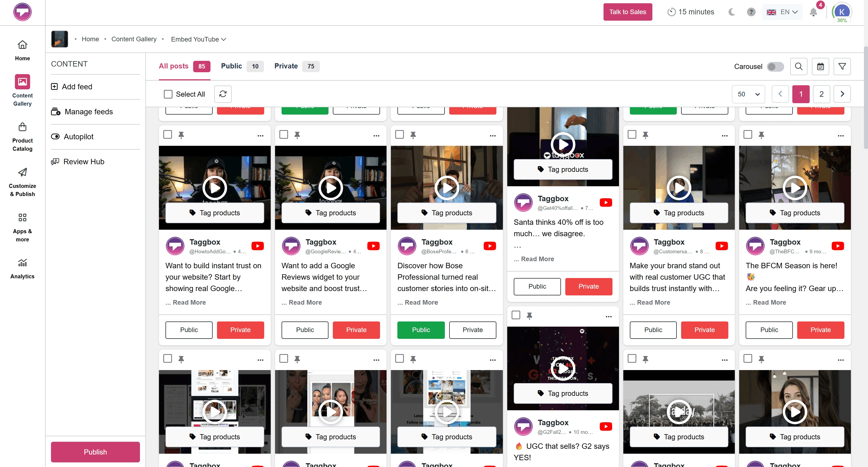
Task: Open the notifications bell
Action: 813,12
